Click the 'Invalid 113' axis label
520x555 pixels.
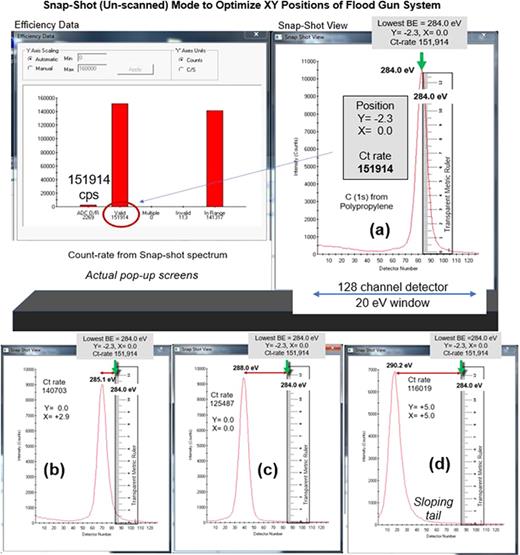(x=183, y=215)
